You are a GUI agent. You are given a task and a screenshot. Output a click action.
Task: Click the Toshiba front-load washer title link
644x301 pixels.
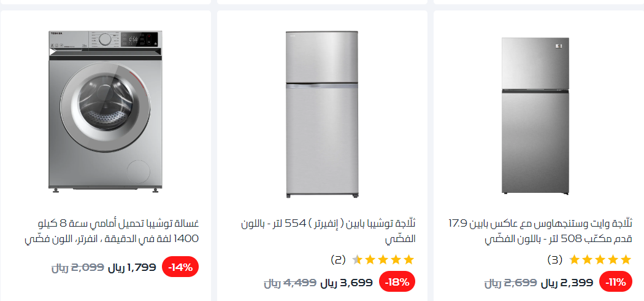click(x=117, y=230)
